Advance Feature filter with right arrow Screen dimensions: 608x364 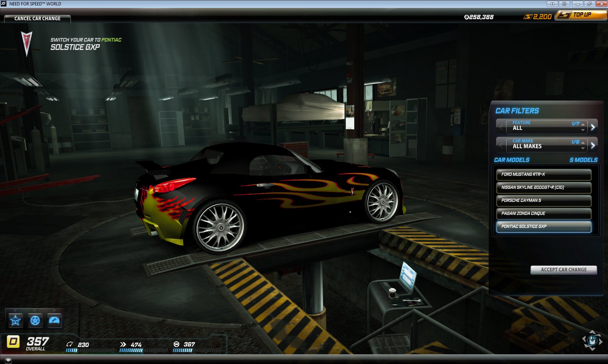593,127
